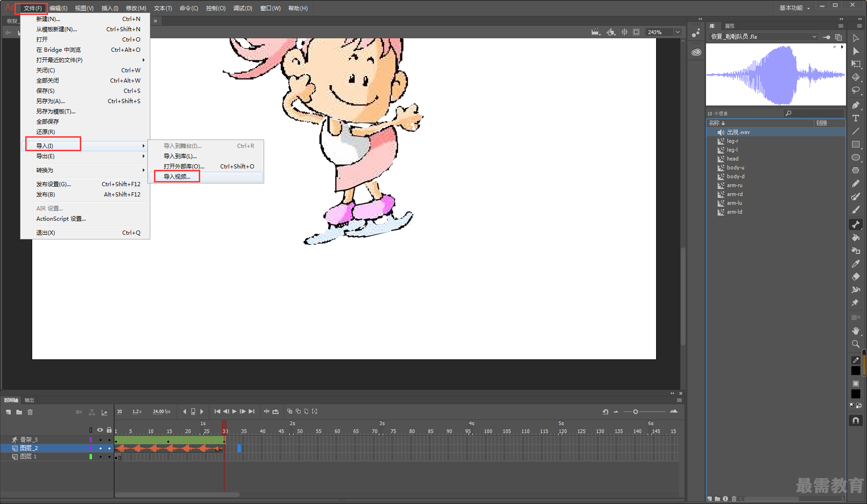This screenshot has height=504, width=867.
Task: Click the Center Stage icon
Action: [x=625, y=32]
